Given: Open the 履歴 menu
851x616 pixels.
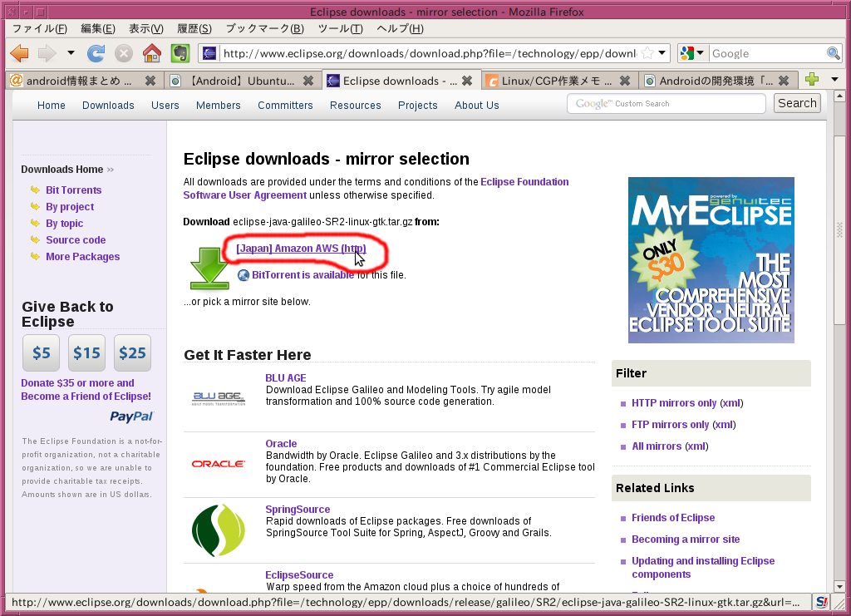Looking at the screenshot, I should pos(194,28).
